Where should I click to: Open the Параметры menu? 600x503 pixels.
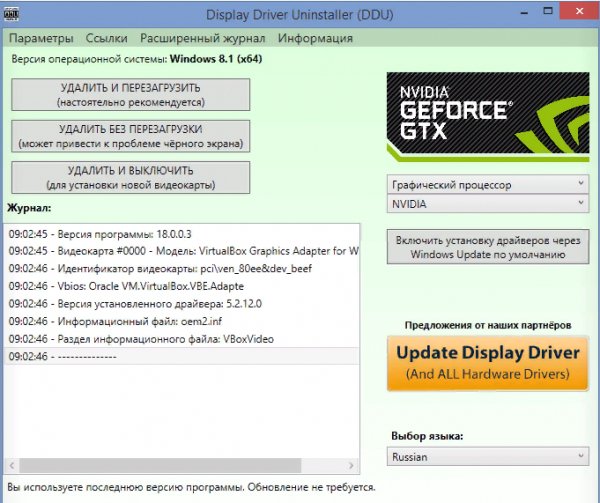41,38
